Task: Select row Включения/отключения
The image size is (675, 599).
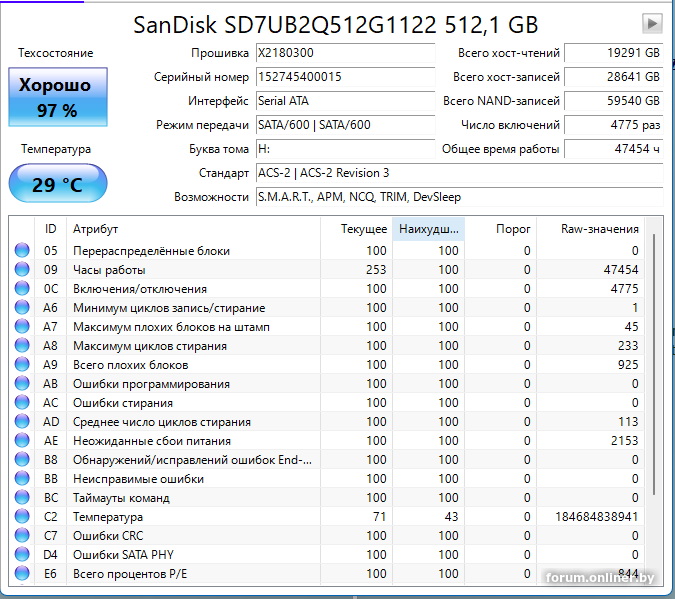Action: pos(326,289)
